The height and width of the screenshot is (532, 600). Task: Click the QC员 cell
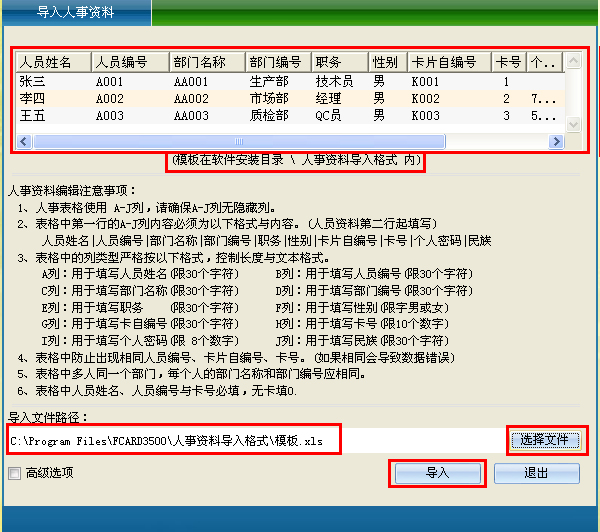(328, 116)
